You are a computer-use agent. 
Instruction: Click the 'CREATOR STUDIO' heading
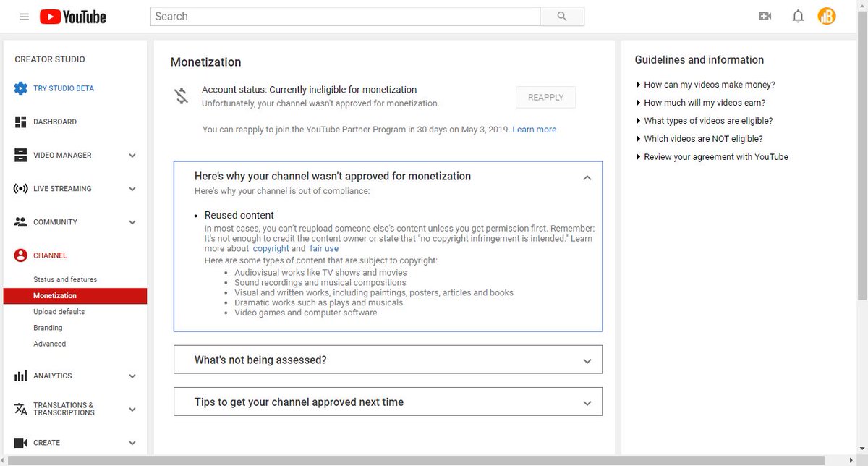(x=50, y=59)
